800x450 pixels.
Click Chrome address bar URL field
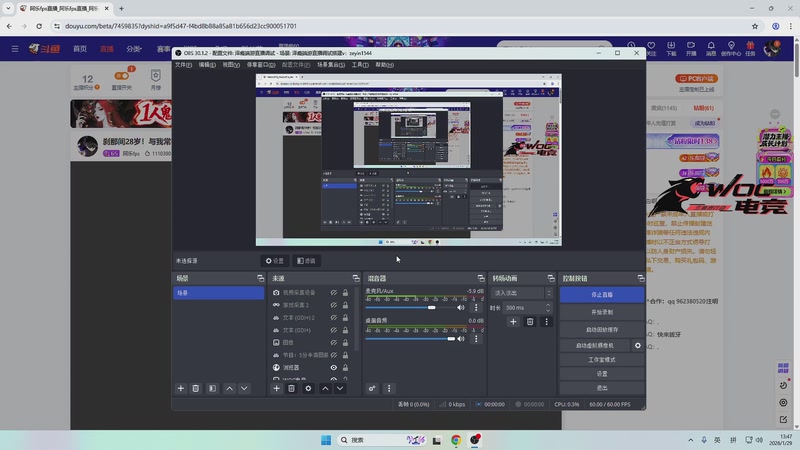(x=401, y=26)
